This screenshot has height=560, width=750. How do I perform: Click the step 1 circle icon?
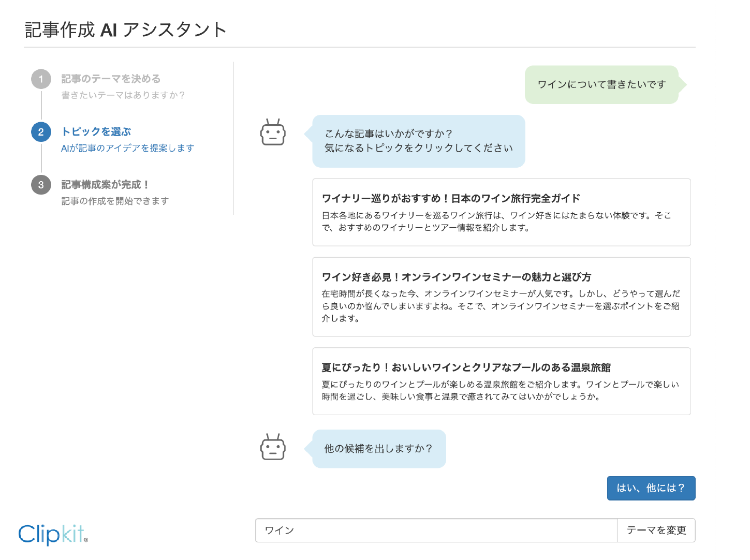pos(41,79)
